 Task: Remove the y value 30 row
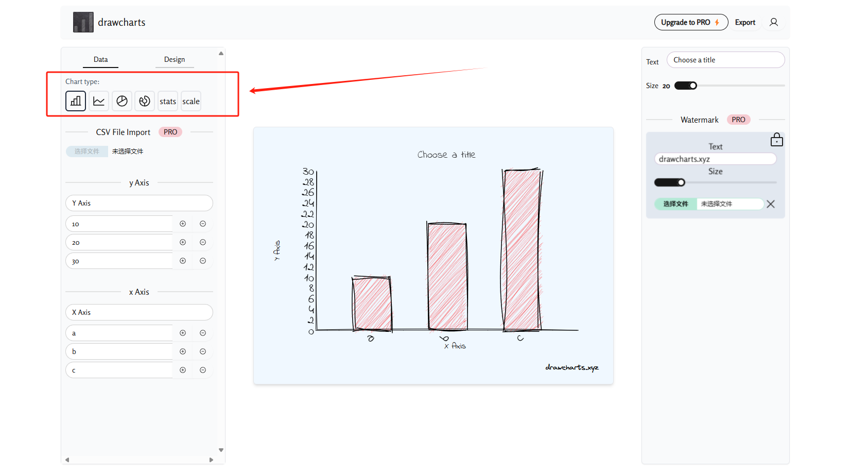(x=203, y=261)
